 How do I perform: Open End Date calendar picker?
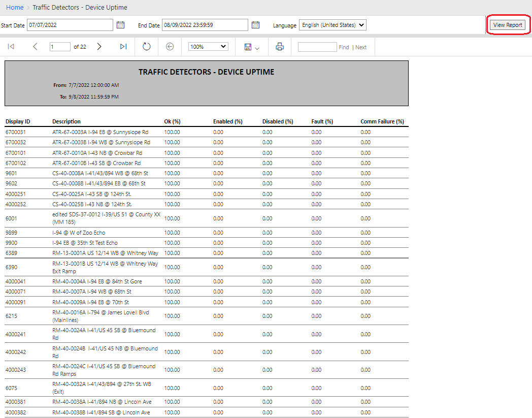pos(255,25)
